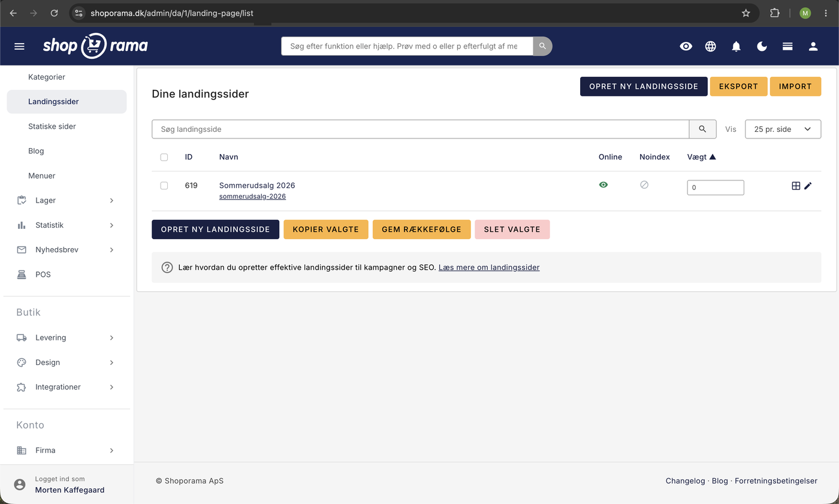
Task: Click top Opret ny landingsside button
Action: click(644, 86)
